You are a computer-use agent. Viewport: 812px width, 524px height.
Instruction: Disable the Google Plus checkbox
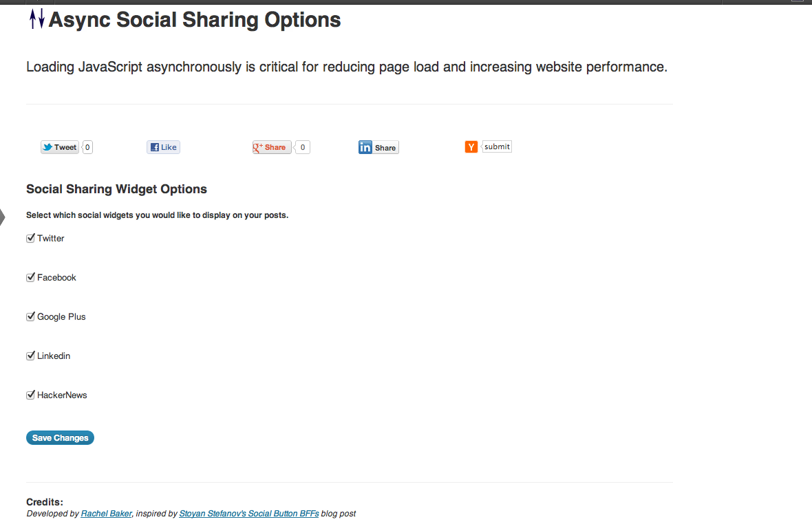click(x=30, y=316)
